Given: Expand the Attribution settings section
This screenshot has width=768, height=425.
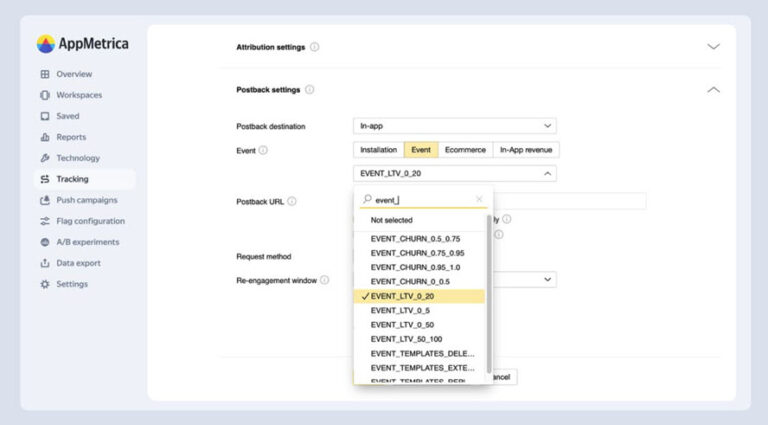Looking at the screenshot, I should point(713,47).
